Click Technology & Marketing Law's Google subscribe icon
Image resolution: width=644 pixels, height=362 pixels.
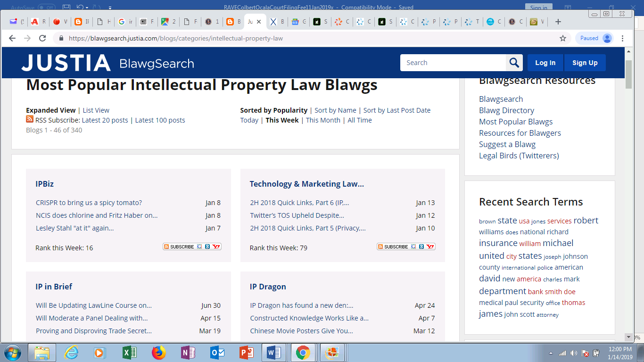click(413, 247)
